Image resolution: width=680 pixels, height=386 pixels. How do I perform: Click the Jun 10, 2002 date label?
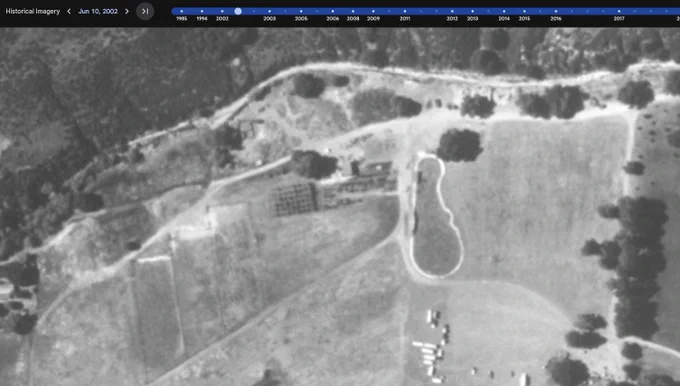pos(98,11)
